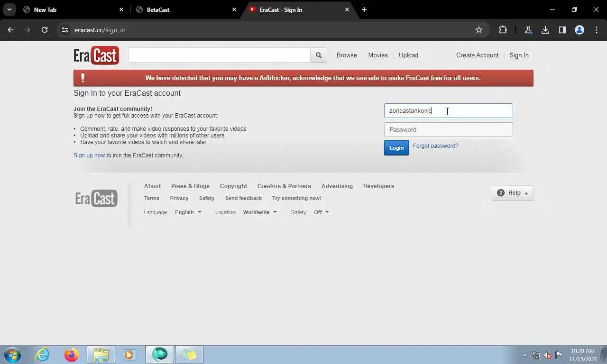Click into the Password field
The height and width of the screenshot is (364, 607).
(448, 130)
